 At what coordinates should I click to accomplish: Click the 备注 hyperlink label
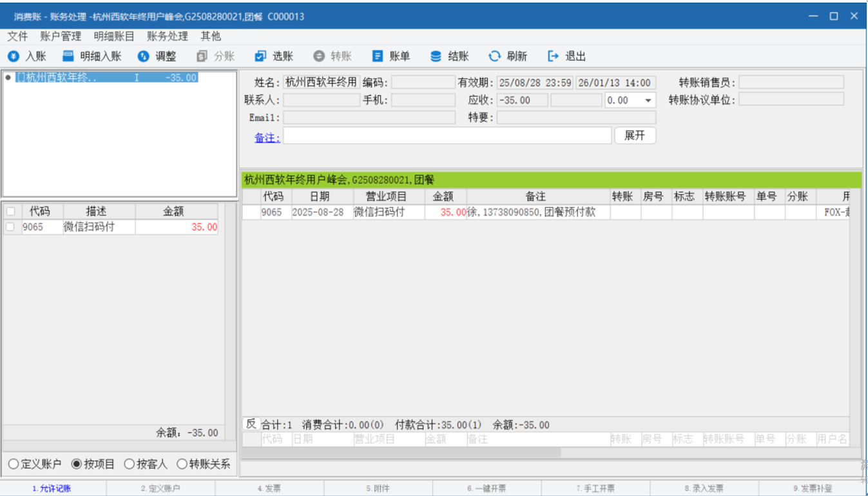(x=267, y=137)
